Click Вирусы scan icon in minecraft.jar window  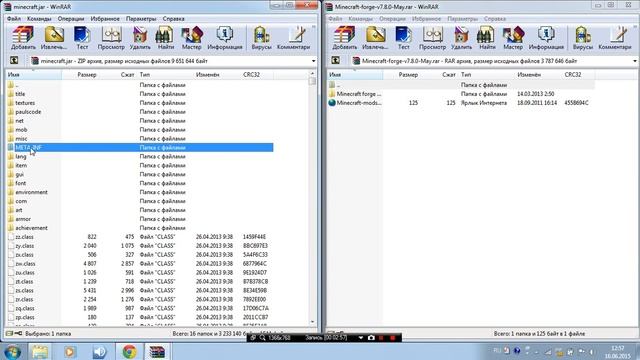[261, 38]
